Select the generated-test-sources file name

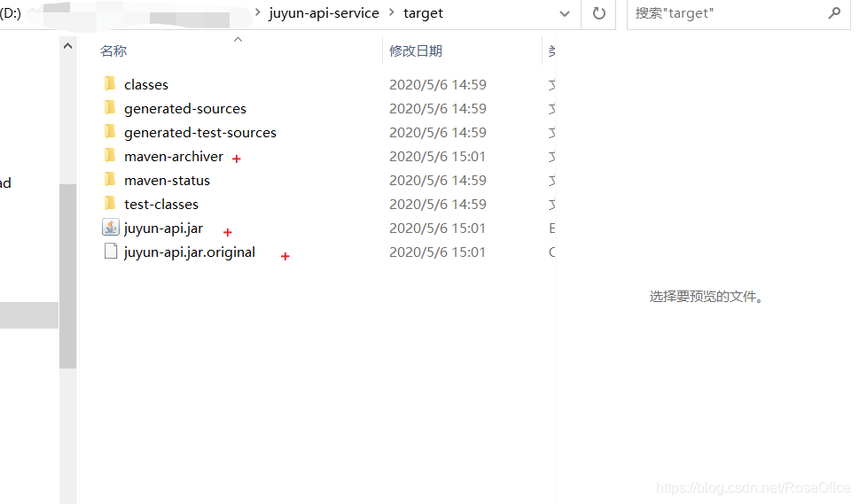[200, 133]
